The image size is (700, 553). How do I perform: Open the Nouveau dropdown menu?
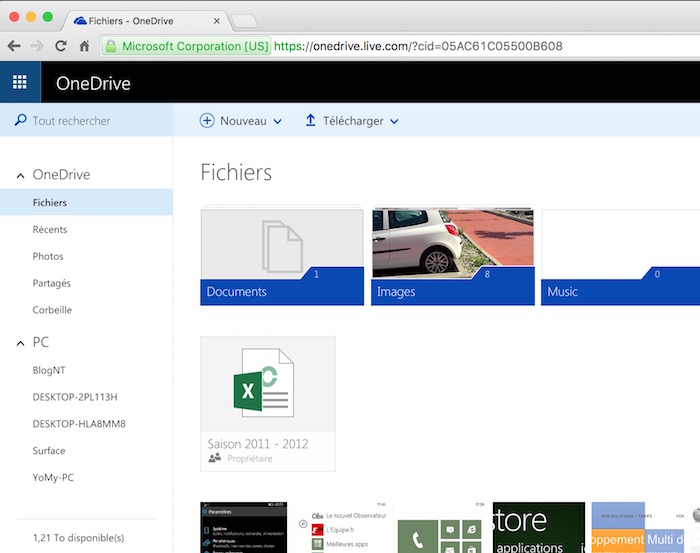(241, 121)
